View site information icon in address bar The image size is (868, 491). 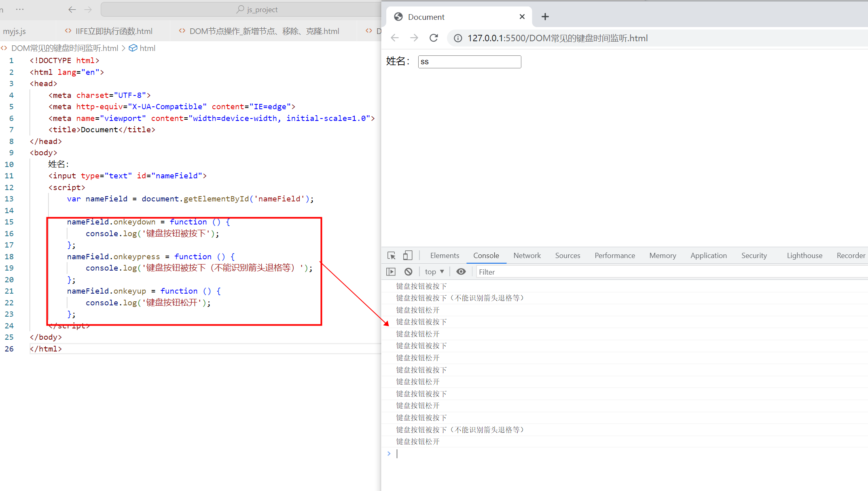458,38
